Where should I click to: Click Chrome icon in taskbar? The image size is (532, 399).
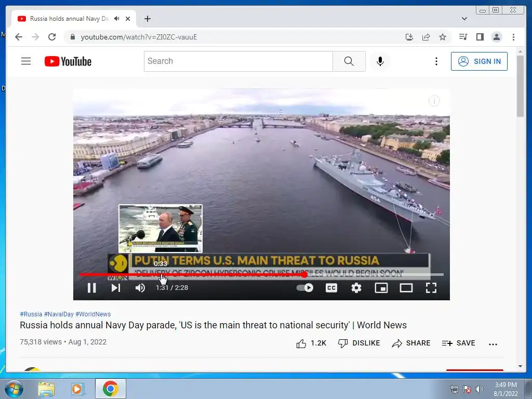111,389
